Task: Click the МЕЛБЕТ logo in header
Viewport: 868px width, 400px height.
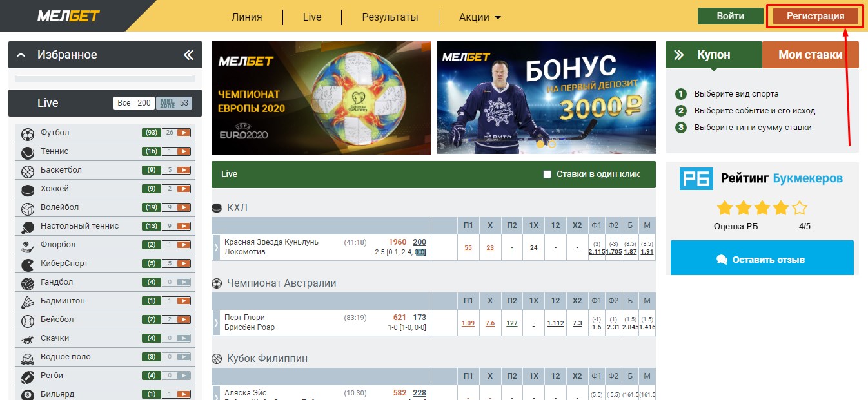Action: (64, 16)
